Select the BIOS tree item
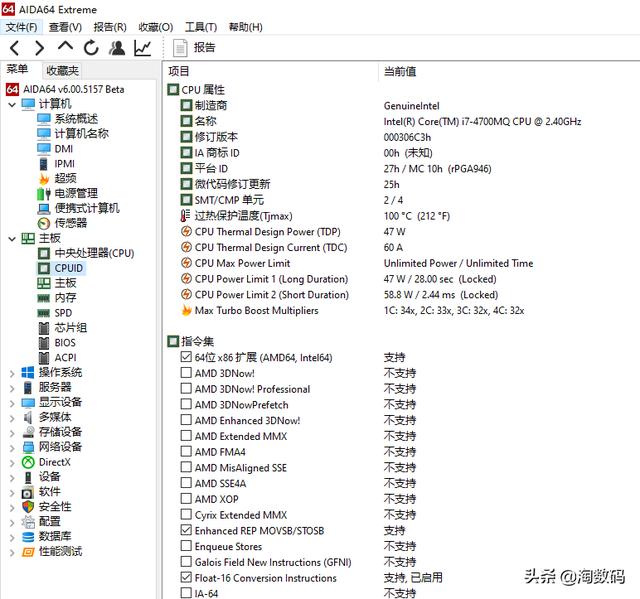The width and height of the screenshot is (640, 599). tap(65, 343)
